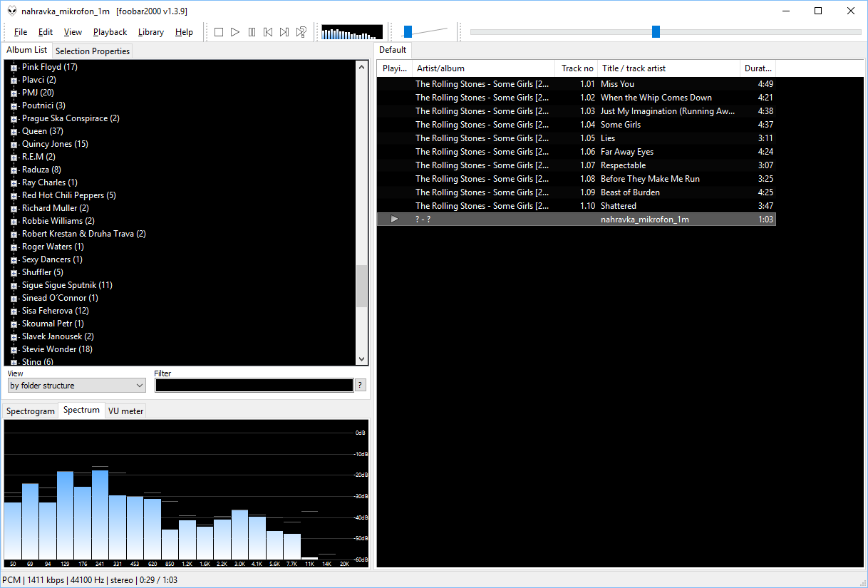This screenshot has height=588, width=868.
Task: Click into the Filter input field
Action: pos(254,385)
